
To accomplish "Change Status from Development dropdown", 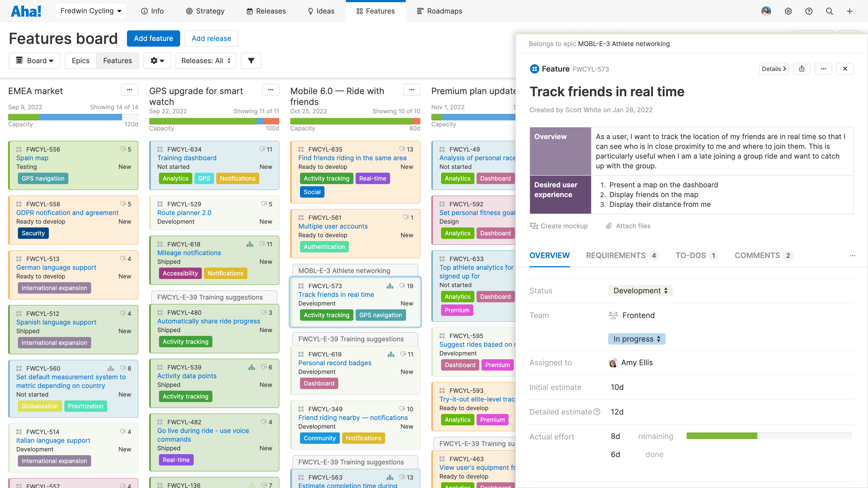I will pyautogui.click(x=640, y=290).
